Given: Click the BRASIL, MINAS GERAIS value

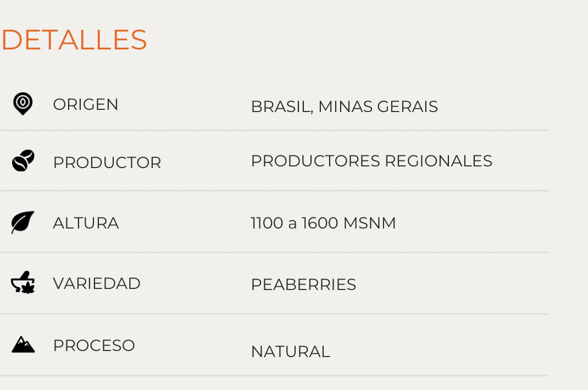Looking at the screenshot, I should point(344,107).
